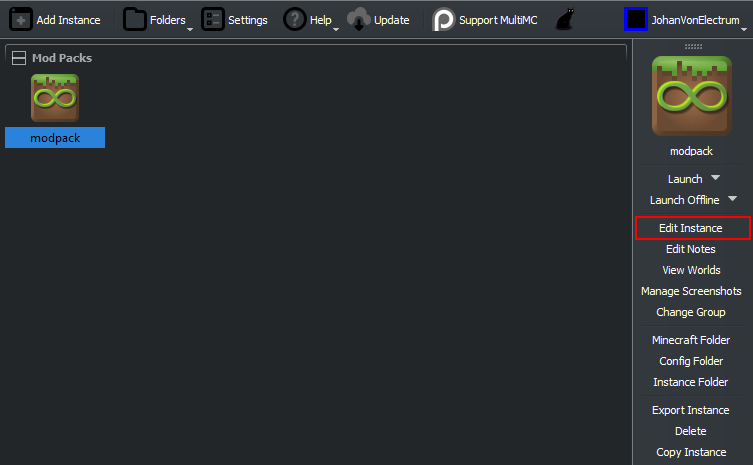
Task: Click the JohanVonElectrum account name
Action: point(695,20)
